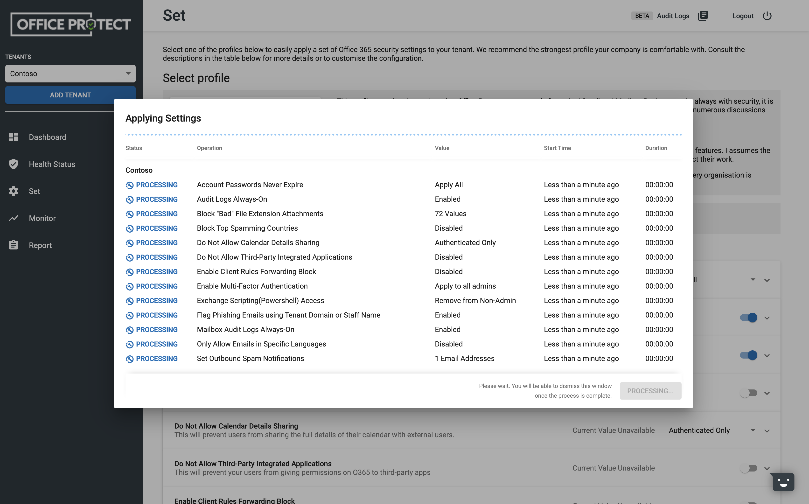Screen dimensions: 809x504
Task: Expand Do Not Allow Third-Party Integrated Applications chevron
Action: coord(767,468)
